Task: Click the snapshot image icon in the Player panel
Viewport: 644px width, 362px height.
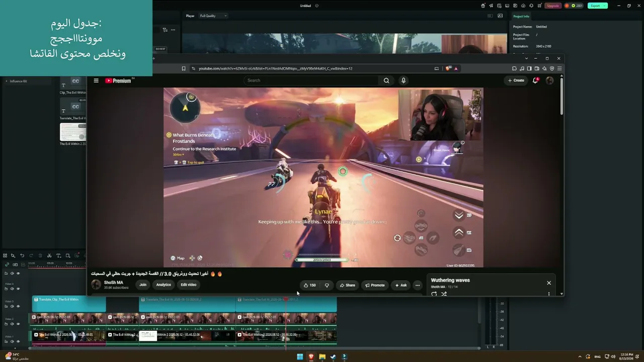Action: coord(500,16)
